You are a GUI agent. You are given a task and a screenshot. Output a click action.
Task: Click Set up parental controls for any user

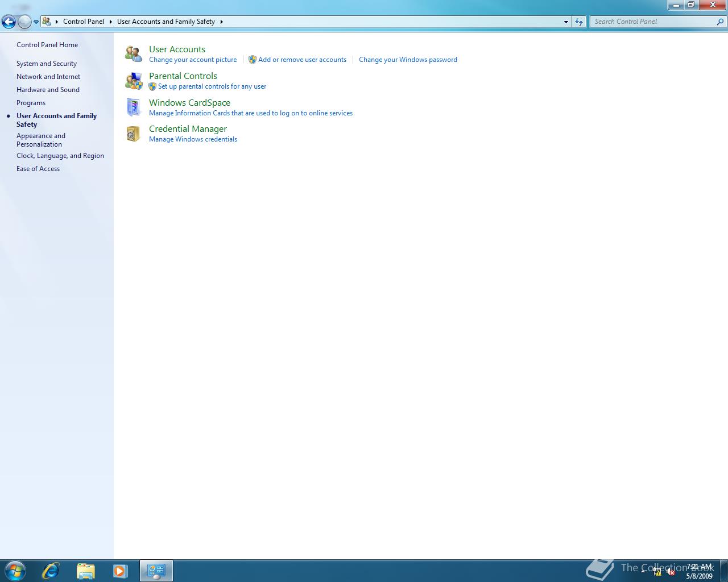[212, 86]
